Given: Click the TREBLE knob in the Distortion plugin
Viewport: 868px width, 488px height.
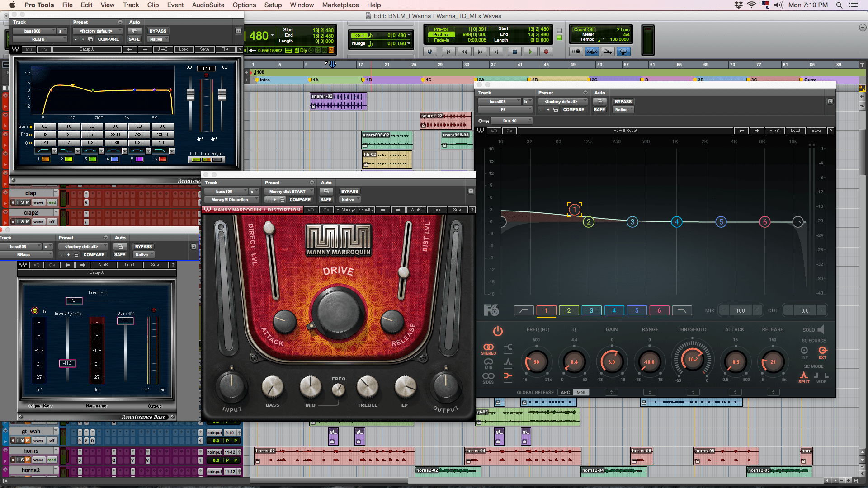Looking at the screenshot, I should click(x=368, y=387).
